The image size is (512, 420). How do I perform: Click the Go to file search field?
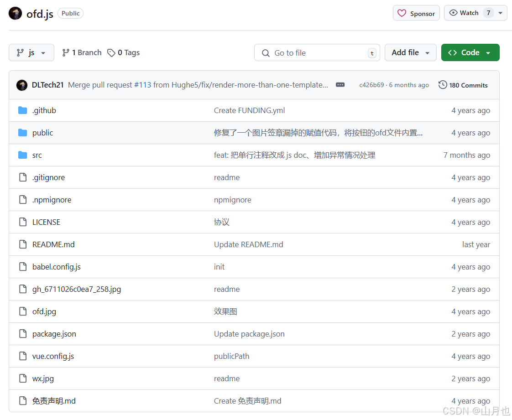(317, 52)
